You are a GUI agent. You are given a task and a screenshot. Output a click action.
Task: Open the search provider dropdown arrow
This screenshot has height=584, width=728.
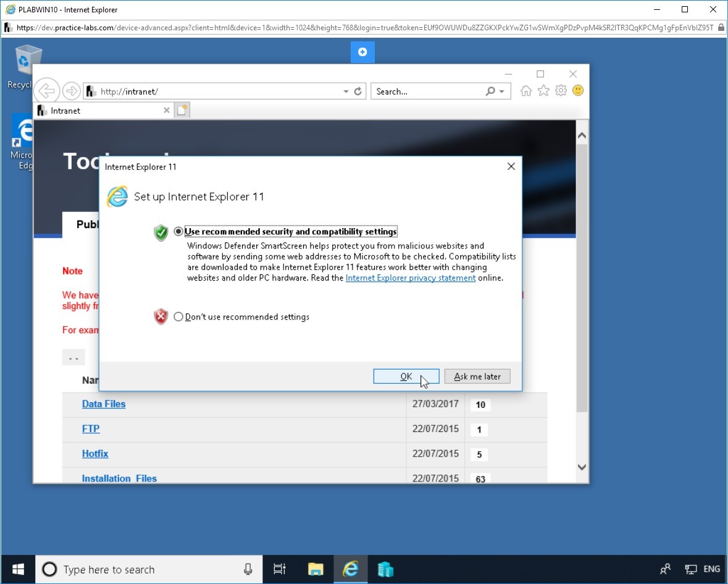tap(501, 91)
